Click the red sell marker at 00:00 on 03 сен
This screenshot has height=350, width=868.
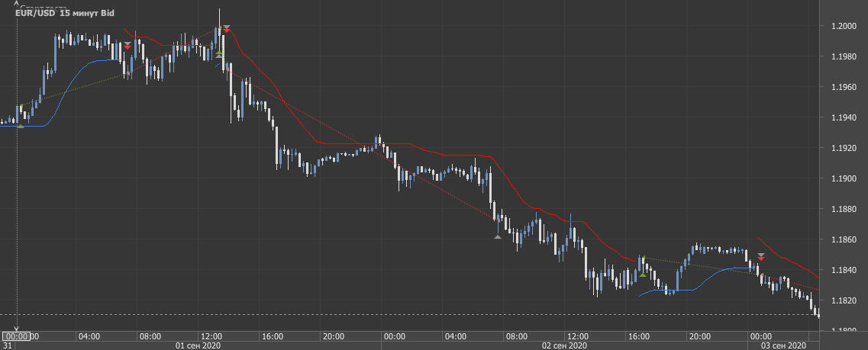point(761,258)
